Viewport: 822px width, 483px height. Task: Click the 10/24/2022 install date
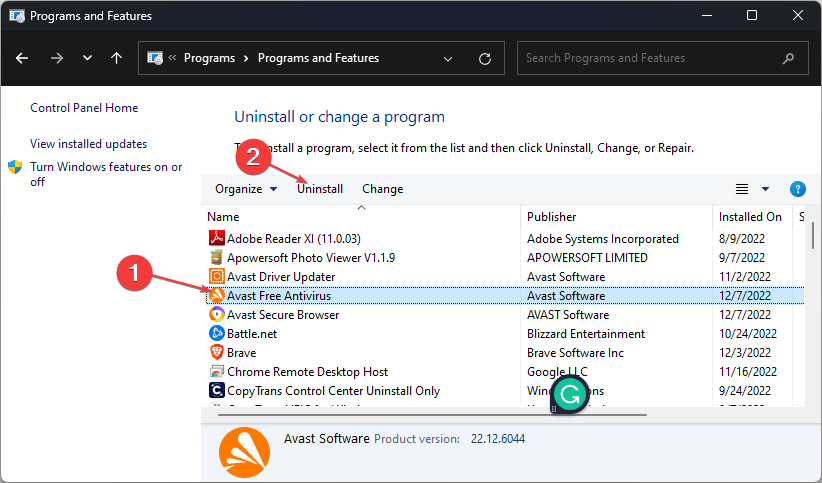click(x=748, y=334)
